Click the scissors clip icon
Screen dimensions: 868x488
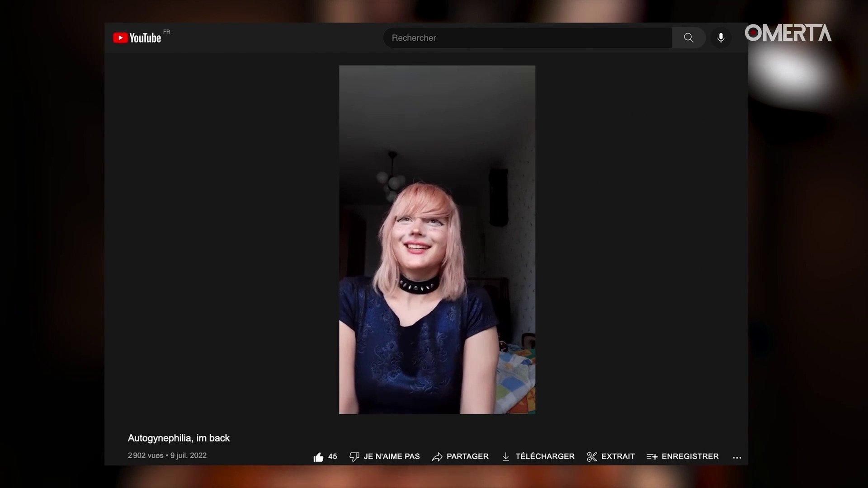[592, 457]
